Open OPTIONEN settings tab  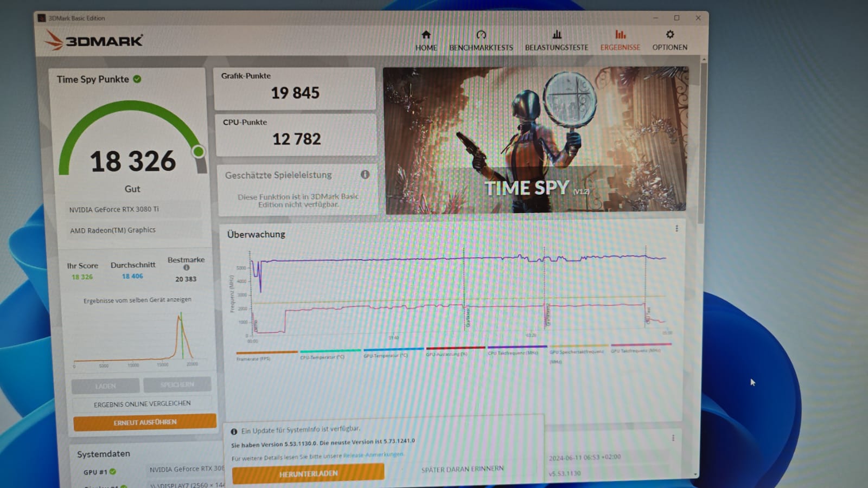click(x=669, y=41)
